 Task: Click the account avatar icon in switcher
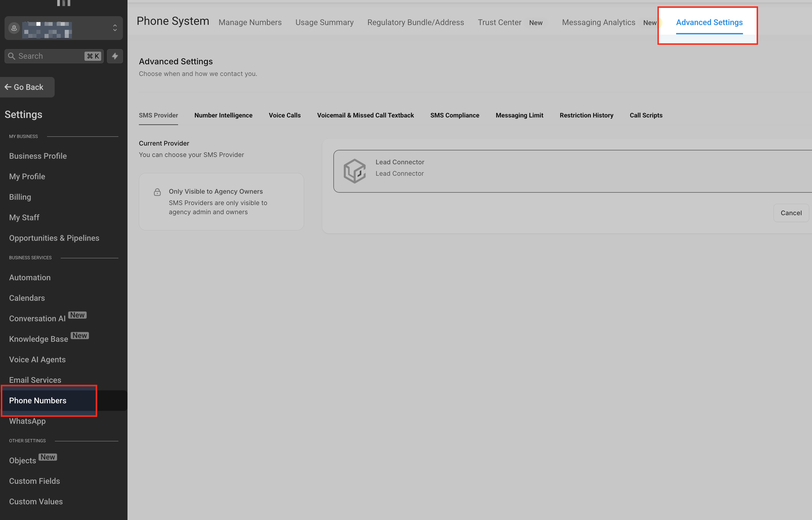click(x=14, y=28)
